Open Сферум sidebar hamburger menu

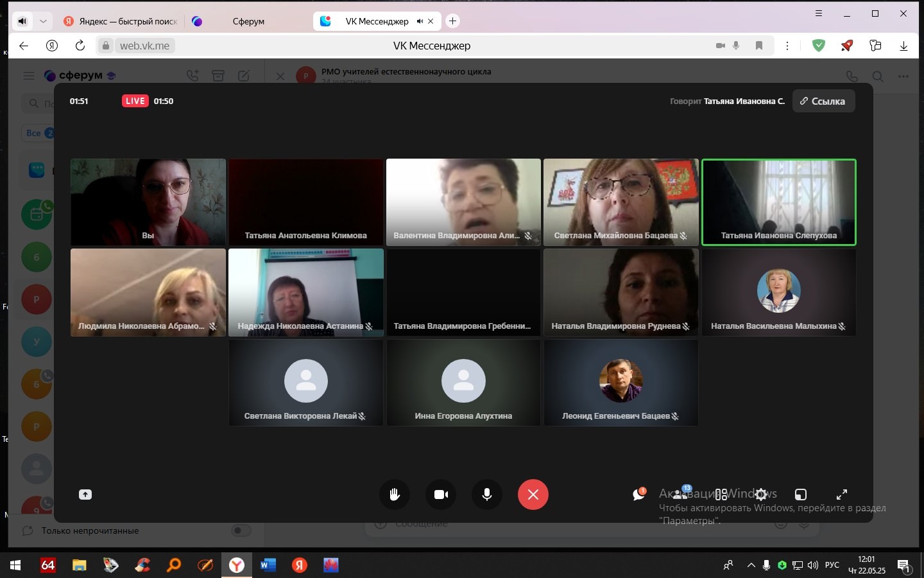[29, 76]
